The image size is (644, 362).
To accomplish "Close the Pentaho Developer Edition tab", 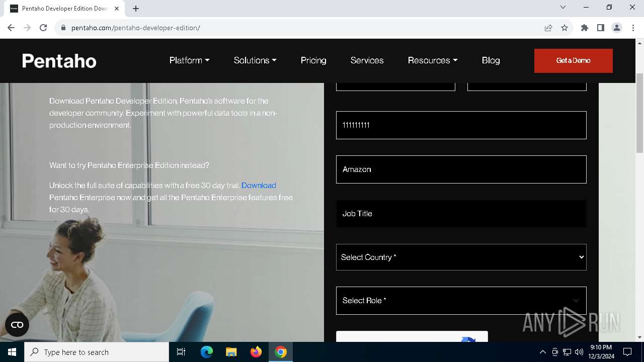I will (x=117, y=9).
